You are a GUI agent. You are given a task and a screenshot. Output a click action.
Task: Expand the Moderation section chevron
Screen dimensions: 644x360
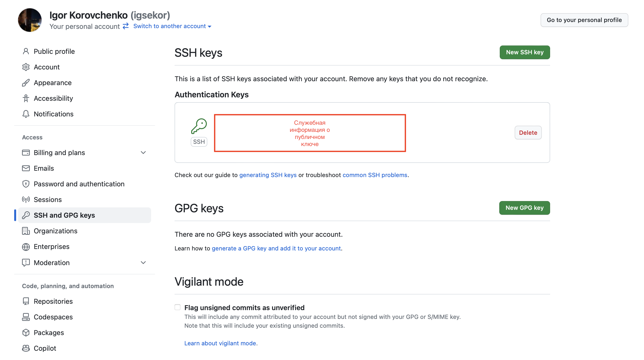(143, 262)
